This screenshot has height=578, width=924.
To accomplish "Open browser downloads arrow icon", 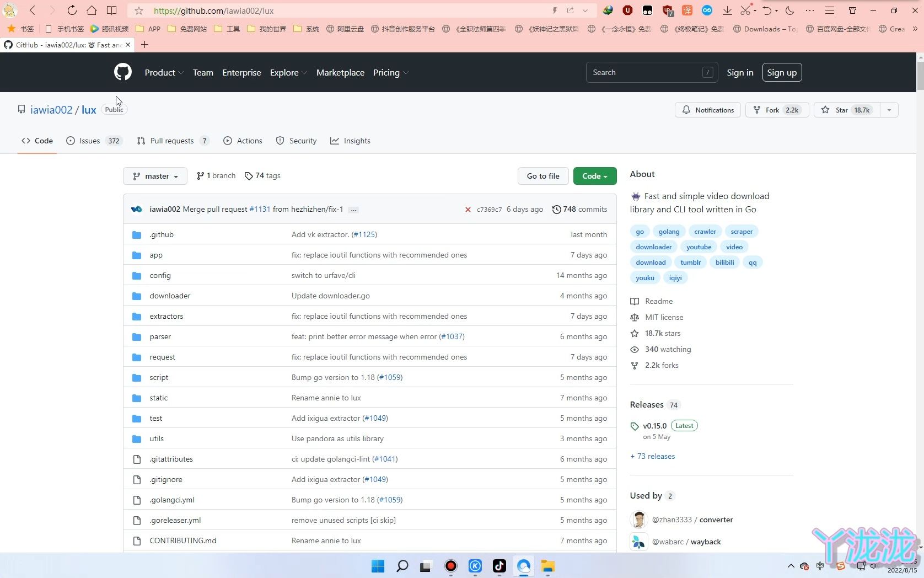I will (x=727, y=10).
